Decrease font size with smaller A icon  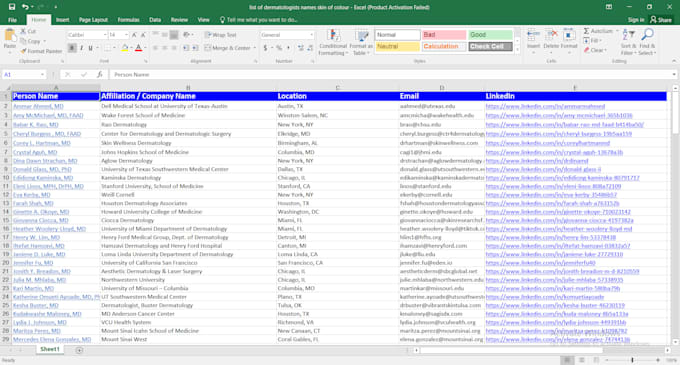143,35
